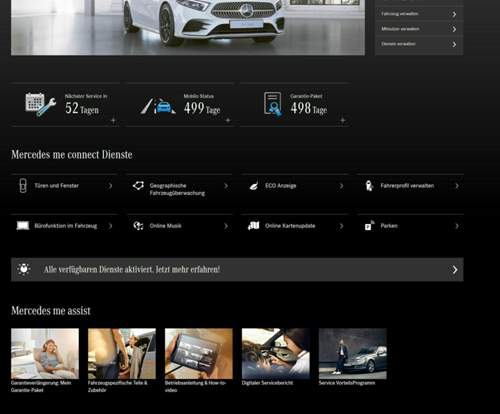Click the '498 Tage' Garantie value
This screenshot has height=414, width=500.
pyautogui.click(x=309, y=108)
